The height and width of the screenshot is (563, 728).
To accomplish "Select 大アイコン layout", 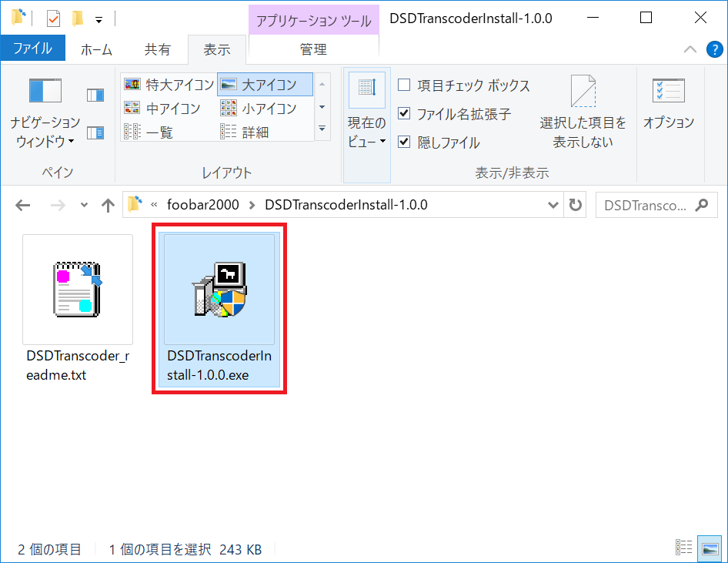I will (265, 85).
